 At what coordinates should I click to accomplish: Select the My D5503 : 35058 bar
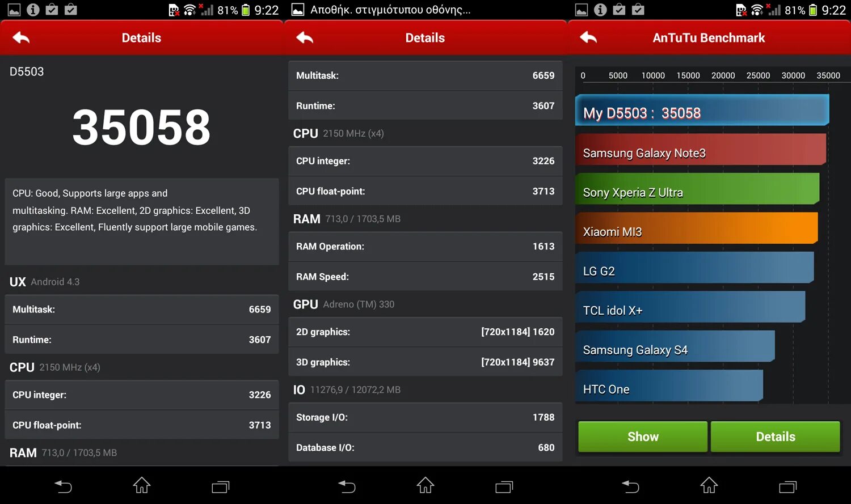pyautogui.click(x=702, y=110)
